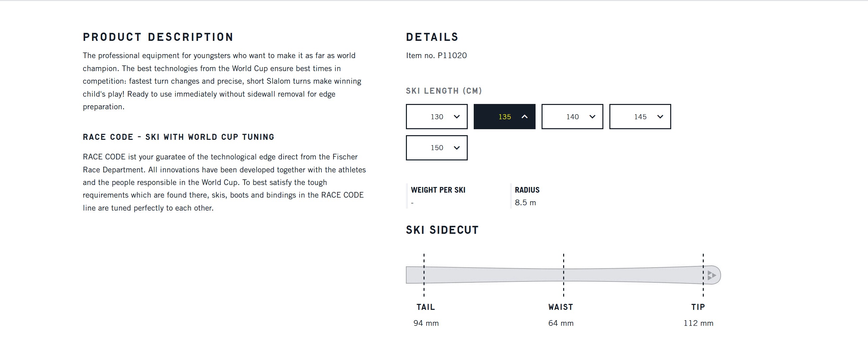This screenshot has width=868, height=363.
Task: Click the Tip label under the ski
Action: pos(698,307)
